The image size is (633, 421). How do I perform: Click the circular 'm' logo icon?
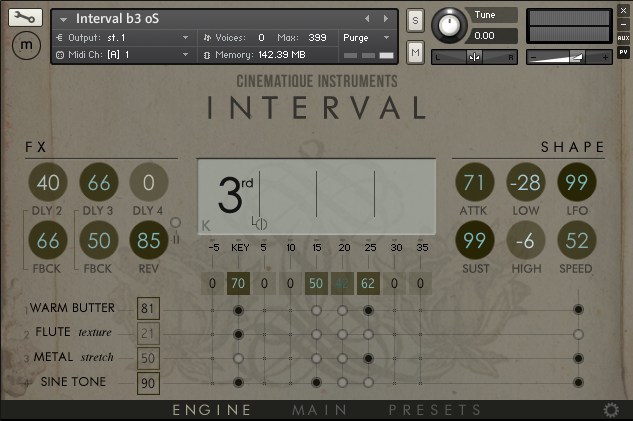tap(24, 45)
